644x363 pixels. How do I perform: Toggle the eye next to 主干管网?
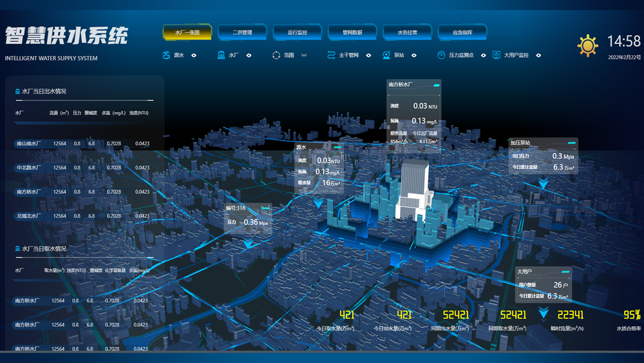(x=369, y=55)
